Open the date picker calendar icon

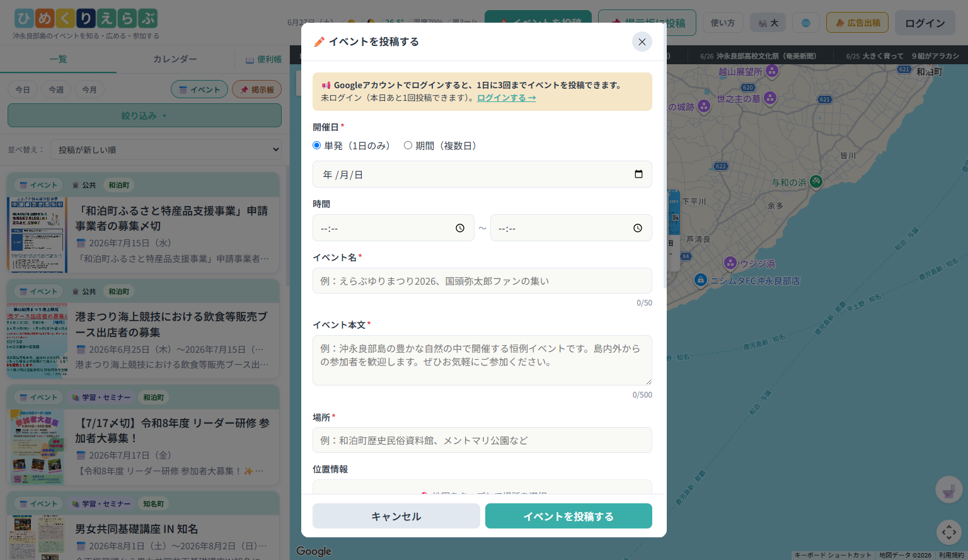pyautogui.click(x=638, y=174)
